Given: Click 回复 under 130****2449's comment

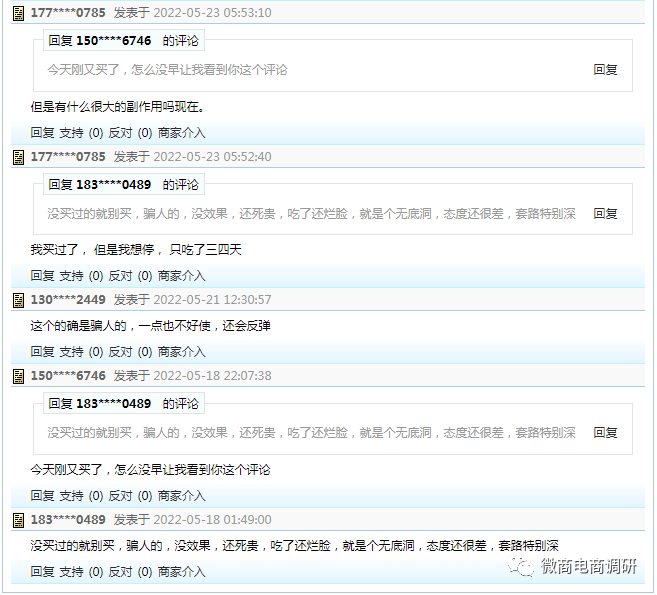Looking at the screenshot, I should [x=42, y=352].
